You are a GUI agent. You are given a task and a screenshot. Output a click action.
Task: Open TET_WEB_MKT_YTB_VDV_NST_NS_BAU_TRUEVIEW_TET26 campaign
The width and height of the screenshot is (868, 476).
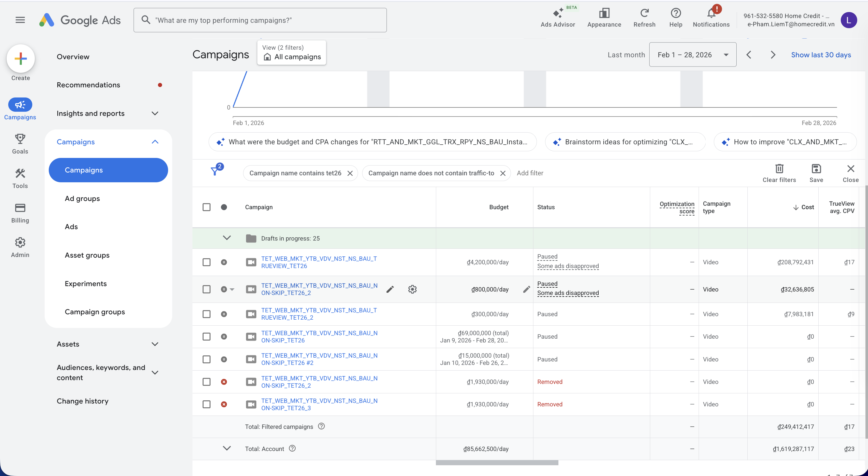coord(319,262)
